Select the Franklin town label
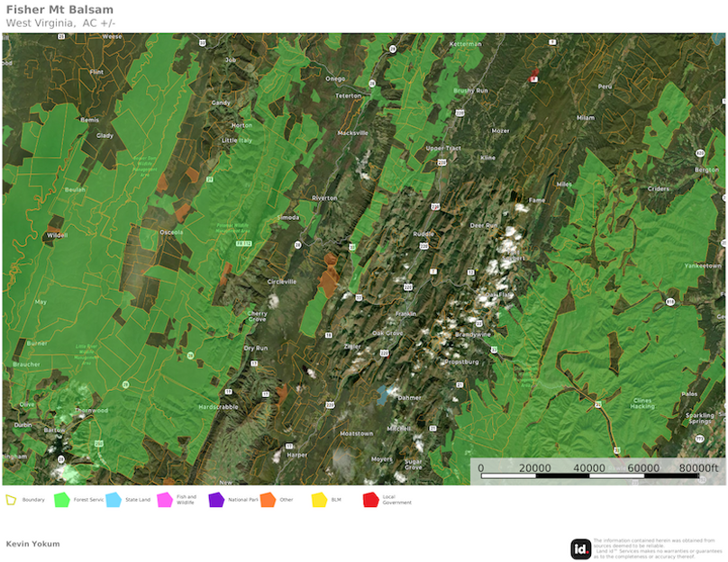Image resolution: width=728 pixels, height=562 pixels. [405, 313]
